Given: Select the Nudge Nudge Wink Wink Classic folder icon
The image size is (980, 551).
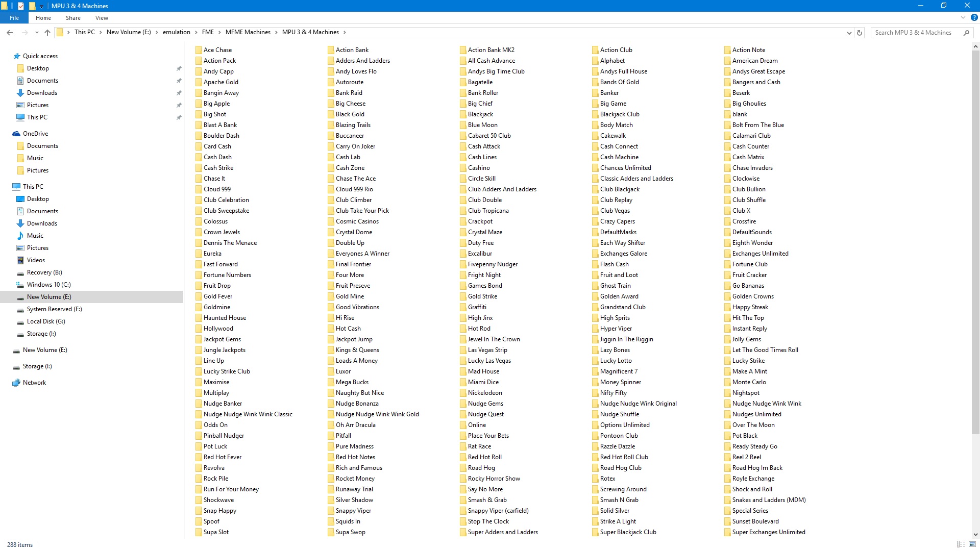Looking at the screenshot, I should [199, 414].
